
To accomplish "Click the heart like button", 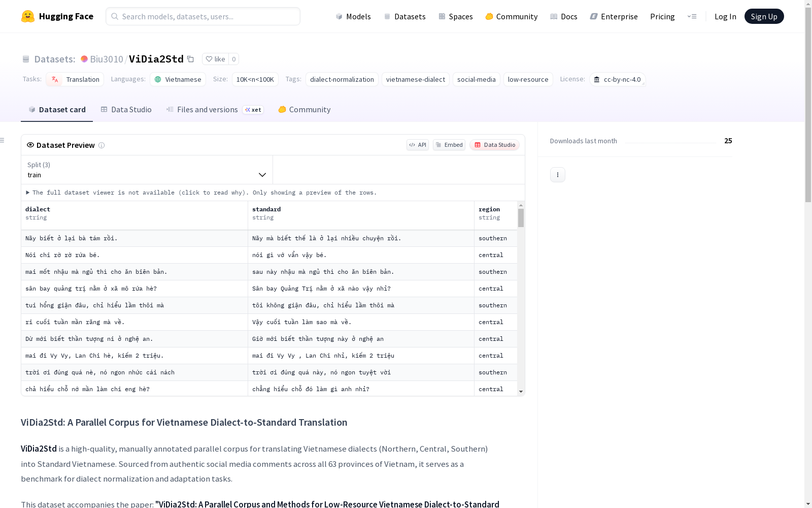I will (215, 59).
